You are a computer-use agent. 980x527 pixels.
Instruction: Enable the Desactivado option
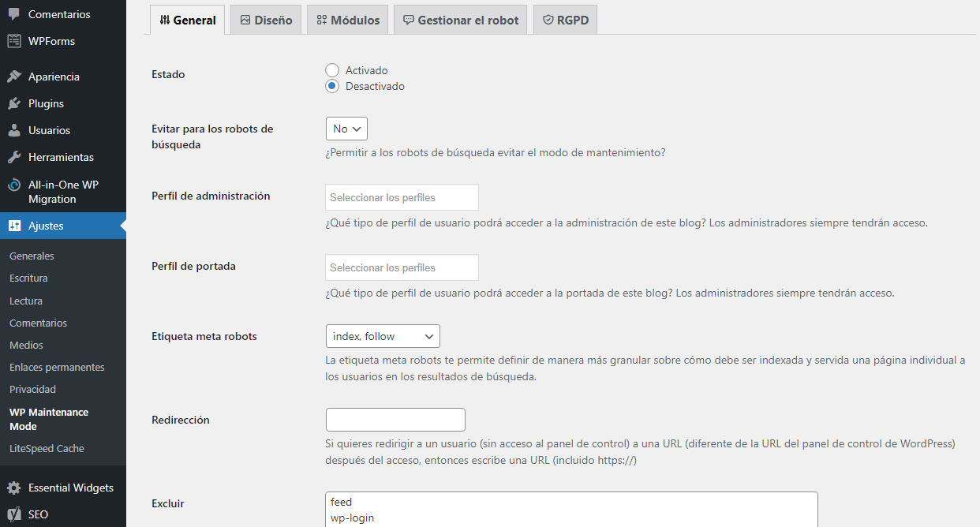pos(332,86)
